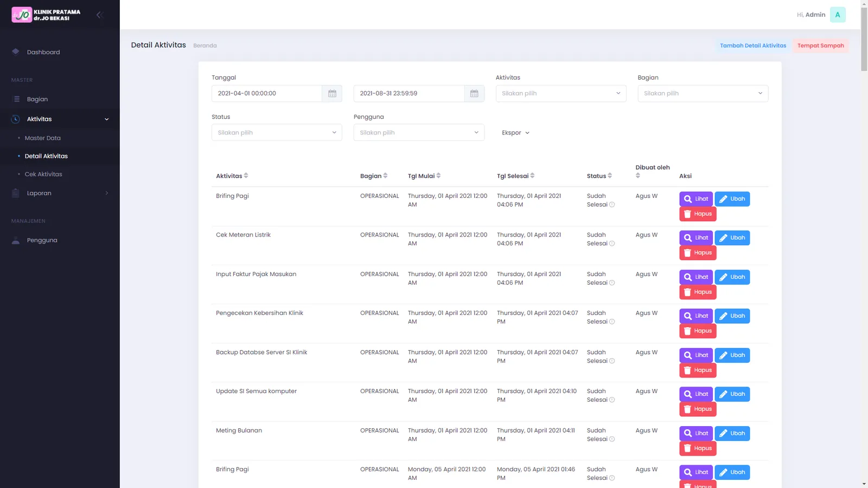
Task: Click the Aktivitas clock icon in sidebar
Action: pos(16,119)
